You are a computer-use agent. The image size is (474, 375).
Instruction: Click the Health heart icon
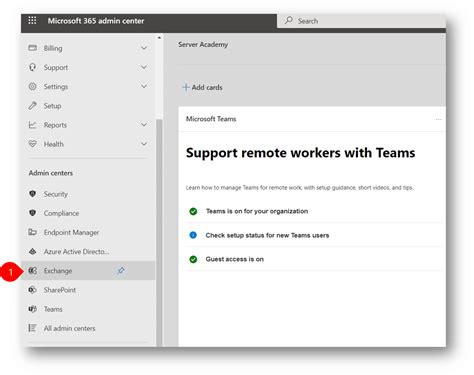tap(32, 144)
